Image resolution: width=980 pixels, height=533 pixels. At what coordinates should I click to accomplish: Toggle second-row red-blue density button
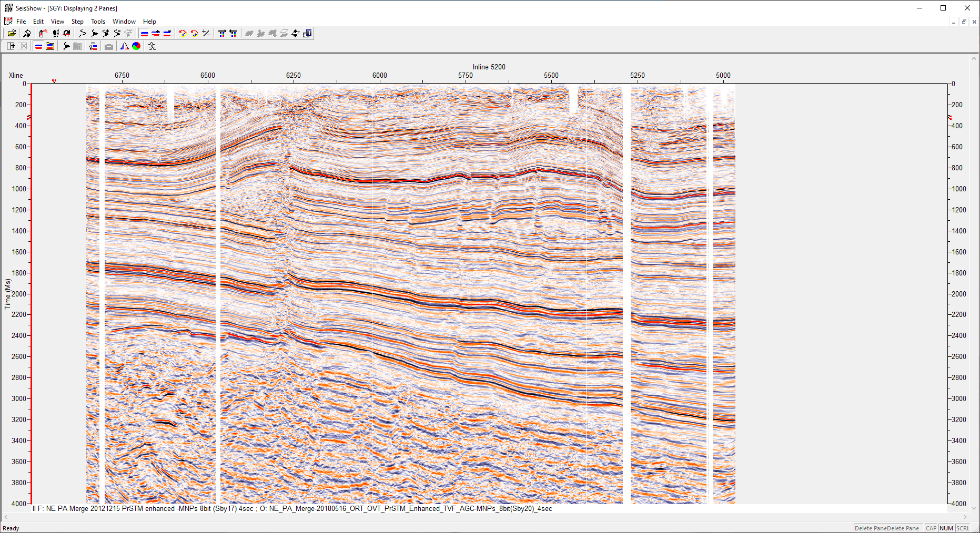tap(38, 46)
